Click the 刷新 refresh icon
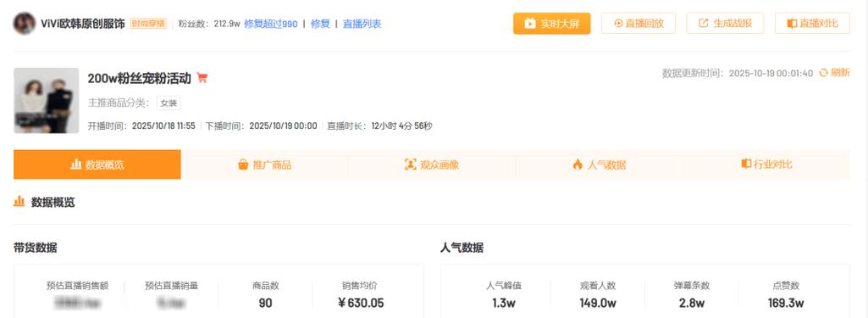 pyautogui.click(x=823, y=73)
